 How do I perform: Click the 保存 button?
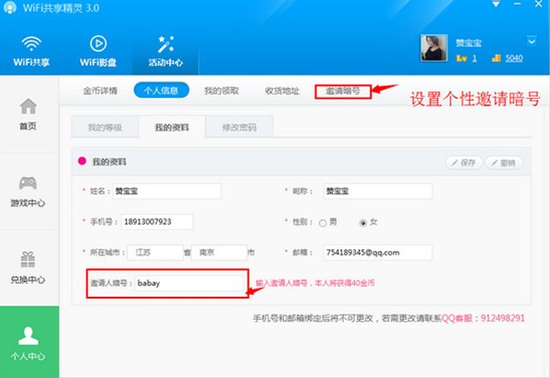(x=464, y=163)
